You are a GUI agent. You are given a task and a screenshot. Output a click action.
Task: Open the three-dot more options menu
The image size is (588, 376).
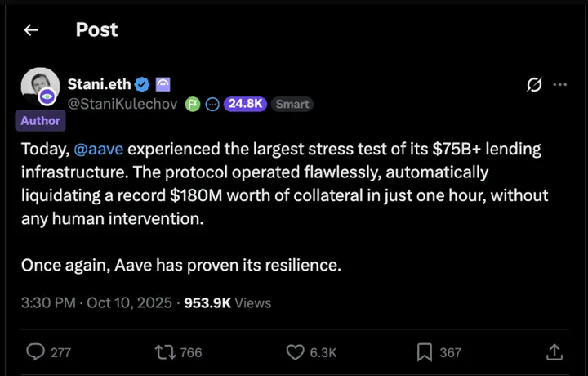[x=559, y=84]
